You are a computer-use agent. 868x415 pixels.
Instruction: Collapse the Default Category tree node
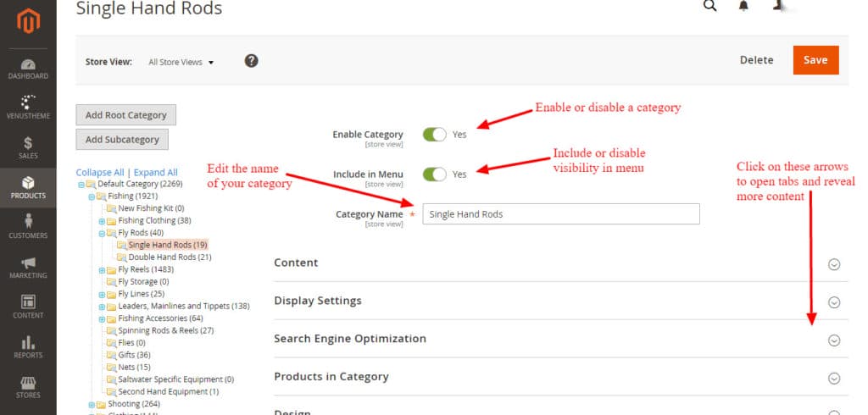(x=81, y=185)
